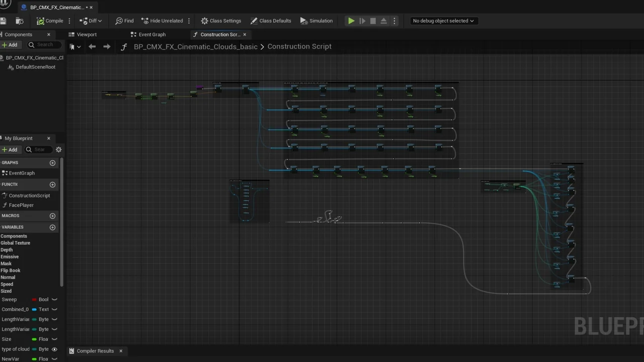Add a new variable with plus icon

tap(52, 227)
